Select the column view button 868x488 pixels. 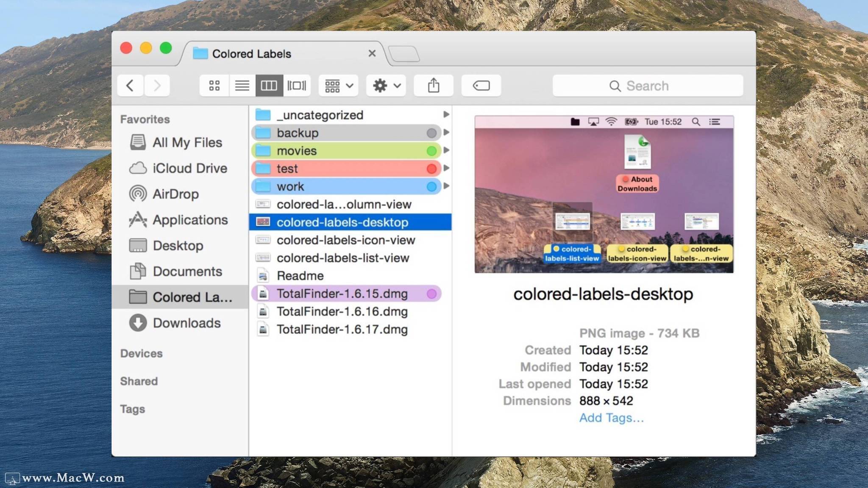coord(269,86)
